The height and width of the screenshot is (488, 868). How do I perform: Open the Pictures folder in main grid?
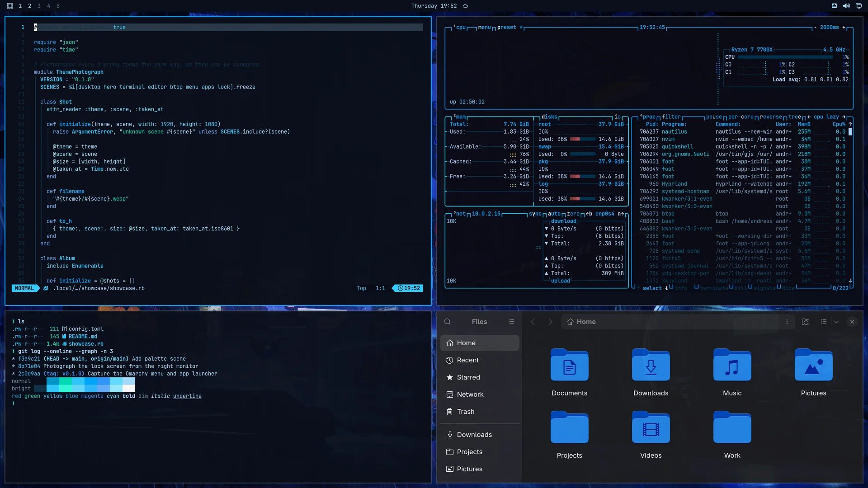(814, 373)
